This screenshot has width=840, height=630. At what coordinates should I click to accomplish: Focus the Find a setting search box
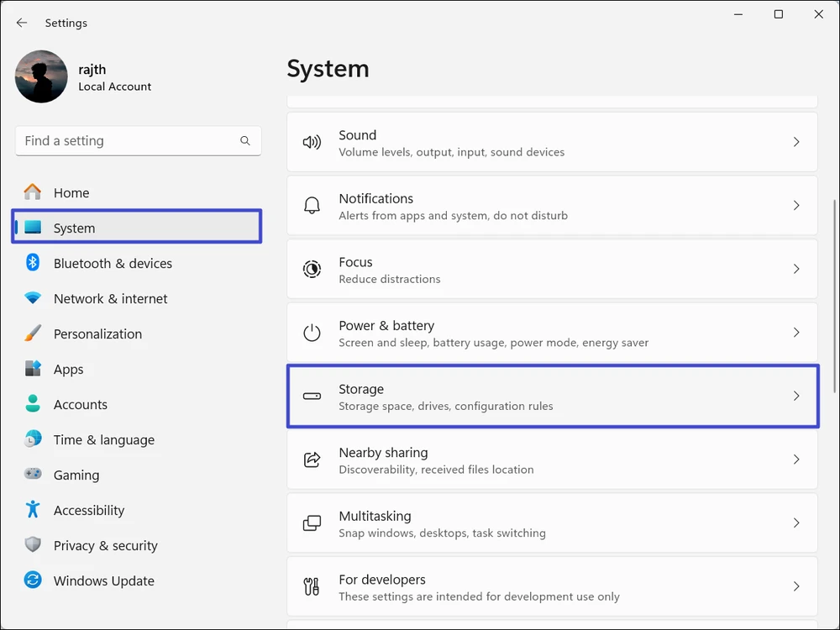pos(126,141)
